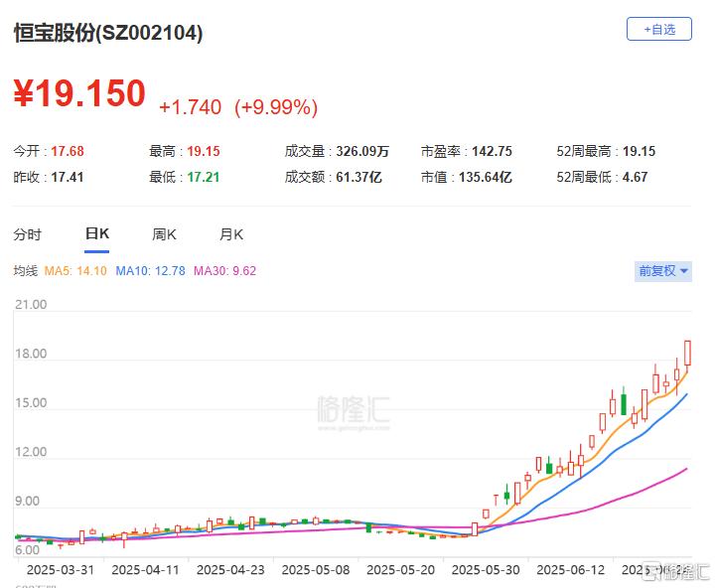716x588 pixels.
Task: Click the current price ¥19.150
Action: [79, 93]
